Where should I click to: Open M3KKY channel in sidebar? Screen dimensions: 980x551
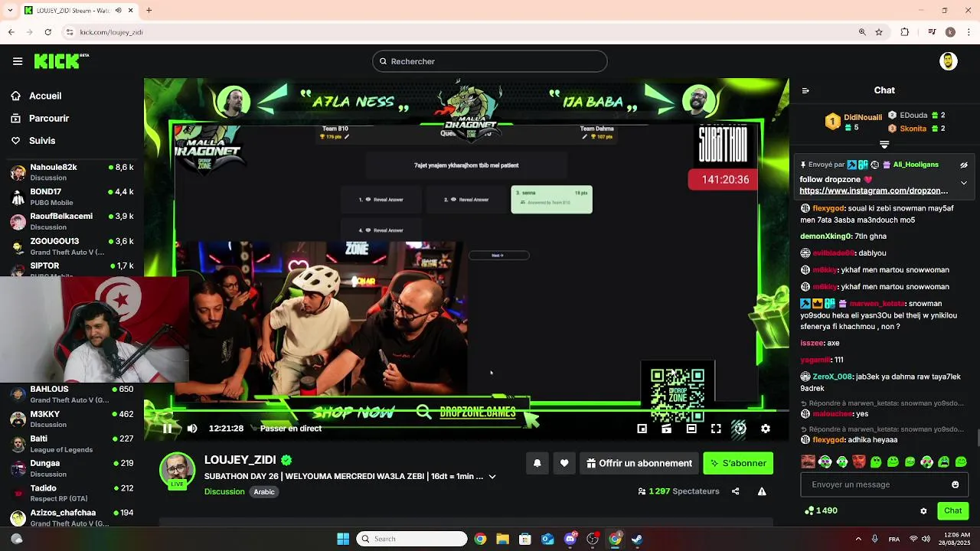coord(72,419)
